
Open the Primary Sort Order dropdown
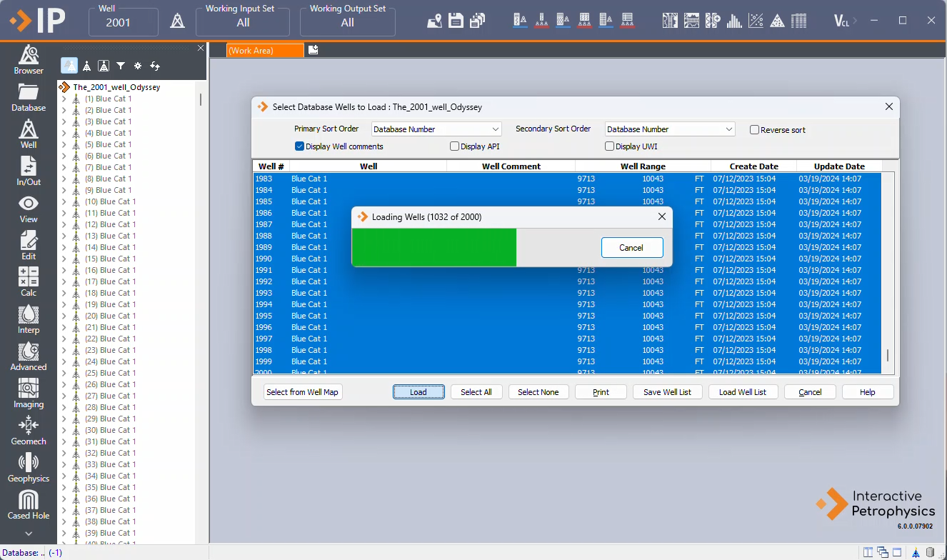click(436, 129)
